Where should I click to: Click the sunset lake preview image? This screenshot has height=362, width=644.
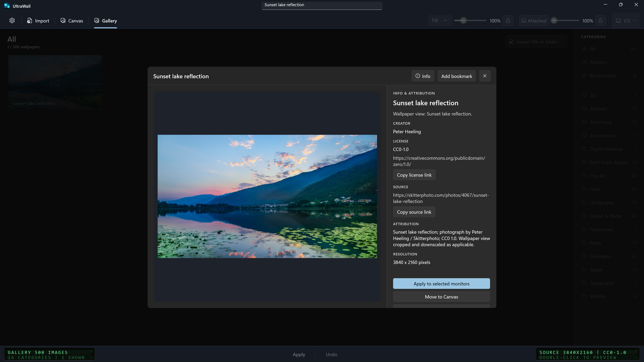[267, 196]
